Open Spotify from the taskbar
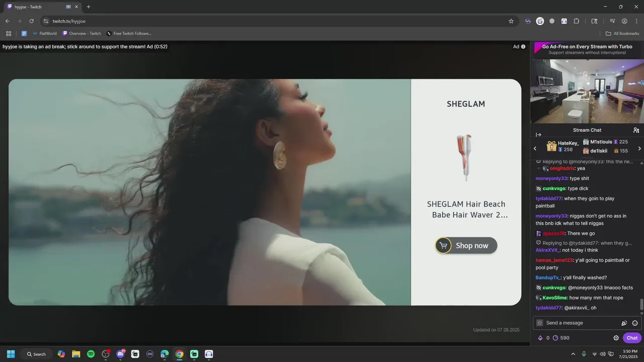The height and width of the screenshot is (362, 644). [91, 354]
